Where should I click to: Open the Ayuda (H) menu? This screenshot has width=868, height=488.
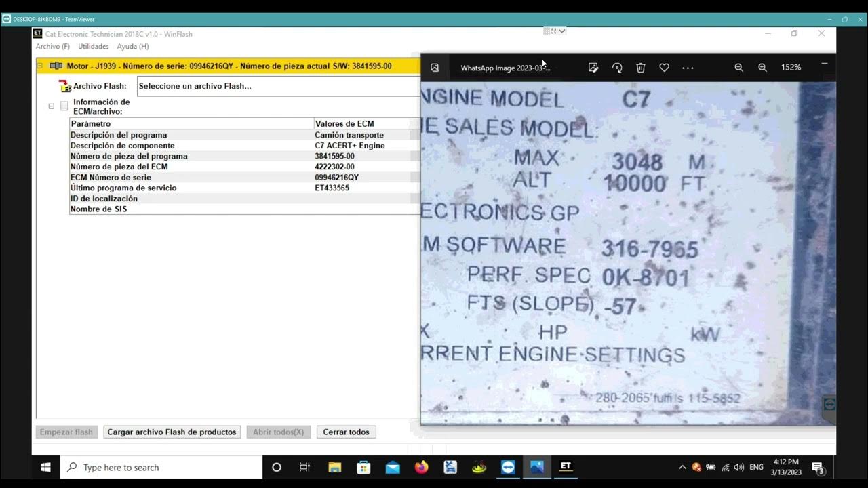coord(133,47)
